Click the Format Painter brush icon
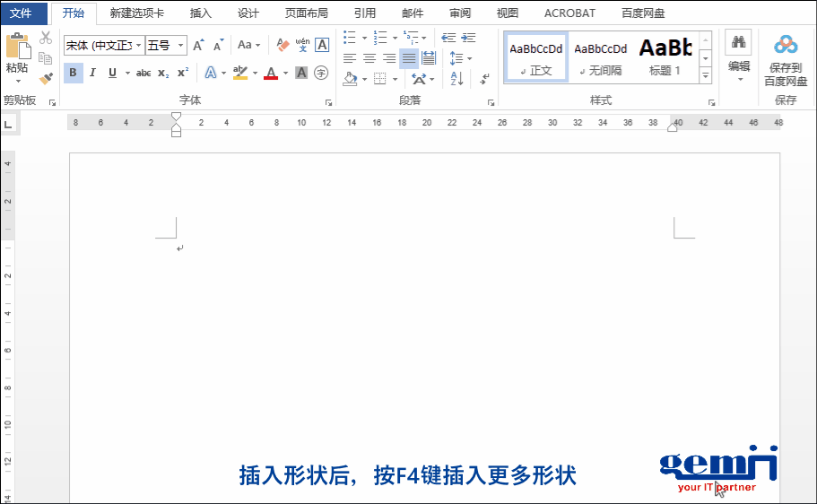Viewport: 817px width, 504px height. point(46,79)
